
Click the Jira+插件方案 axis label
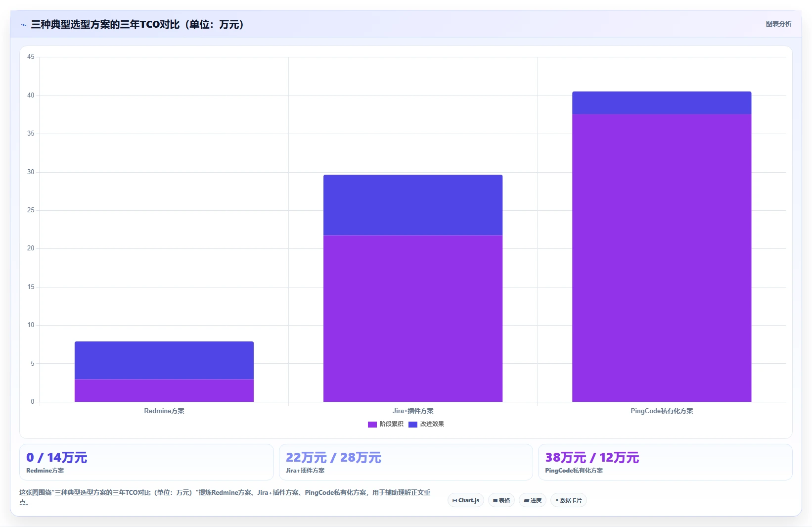[x=413, y=411]
